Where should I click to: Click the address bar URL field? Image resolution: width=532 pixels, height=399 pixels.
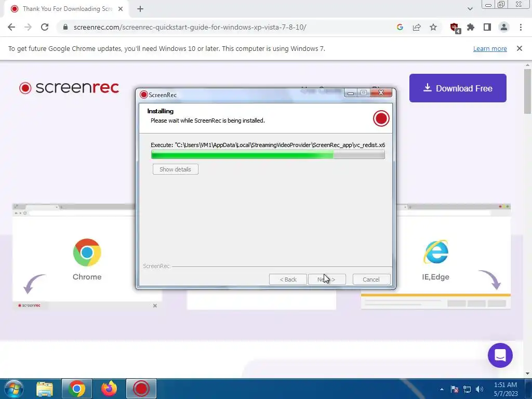[190, 27]
